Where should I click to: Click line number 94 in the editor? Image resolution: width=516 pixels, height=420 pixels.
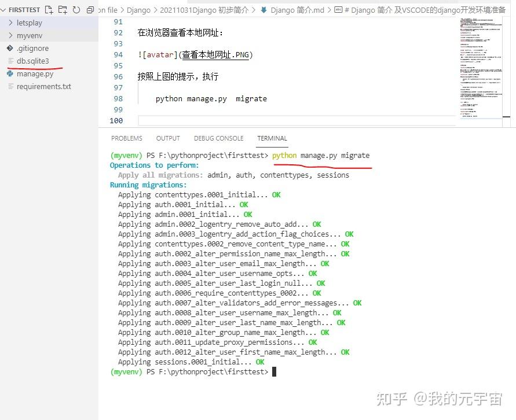(x=118, y=54)
